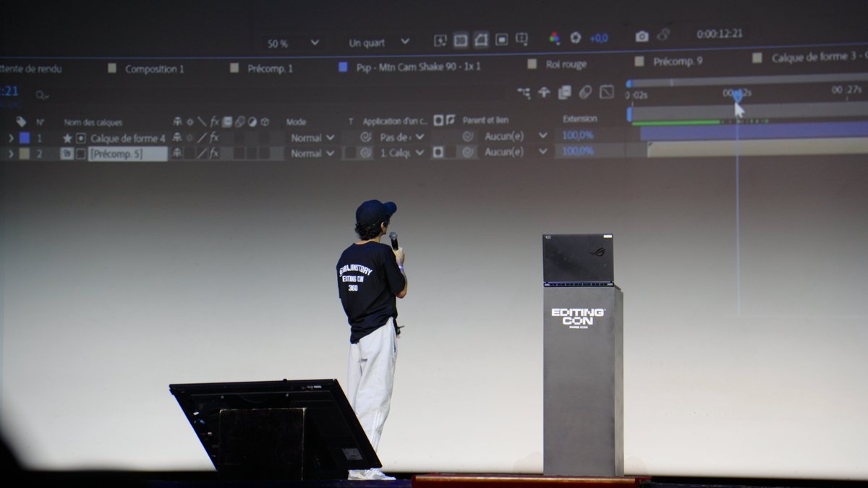This screenshot has width=868, height=488.
Task: Click the +0,0 exposure value
Action: point(599,38)
